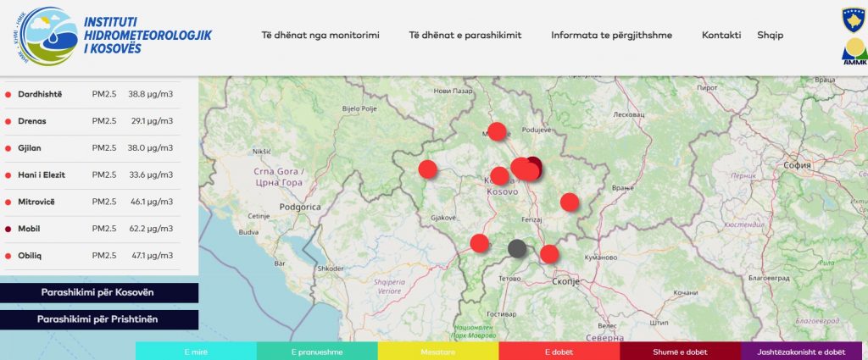
Task: Expand Informata te përgjithshme menu
Action: click(611, 35)
